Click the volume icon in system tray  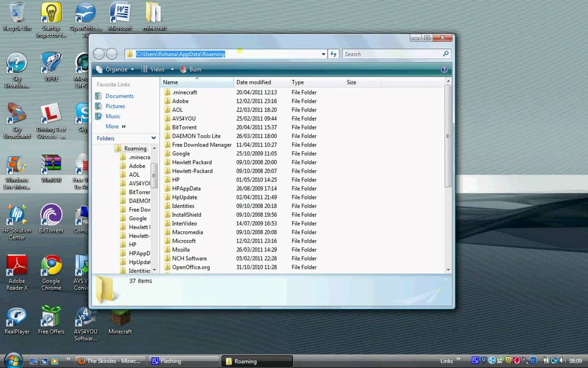pyautogui.click(x=562, y=360)
